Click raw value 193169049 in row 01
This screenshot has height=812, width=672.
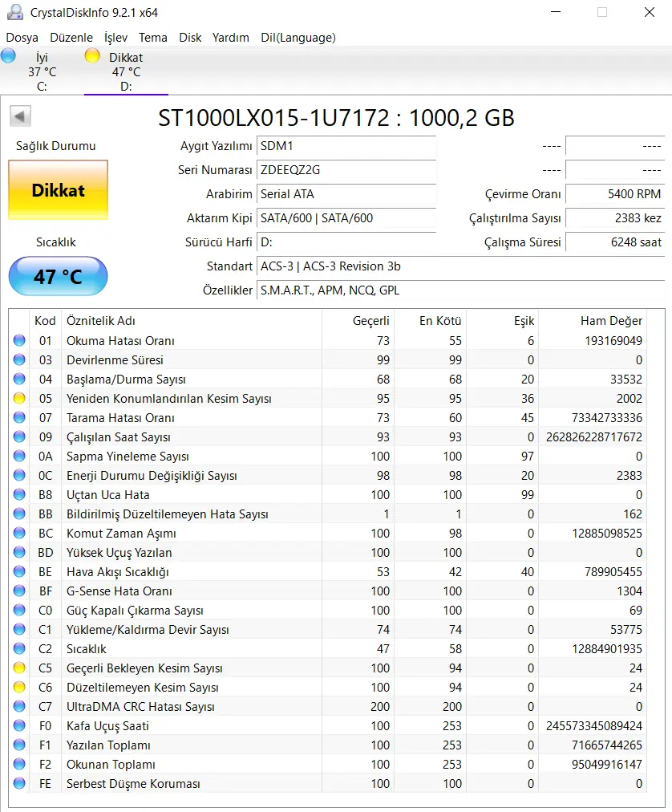(x=613, y=340)
